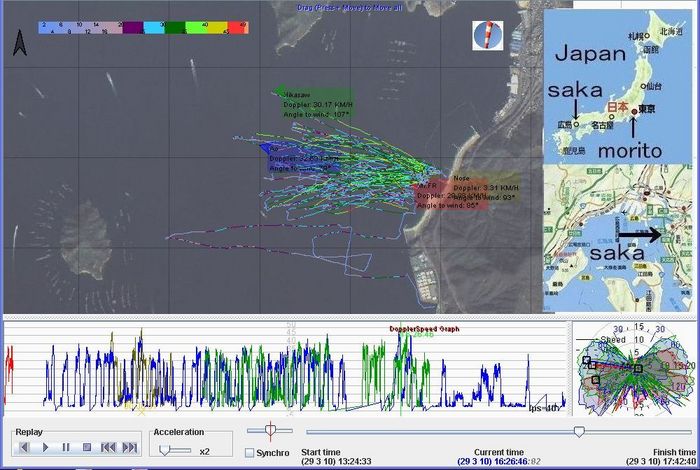Click the red-marked short slider above Synchro
700x470 pixels.
268,430
